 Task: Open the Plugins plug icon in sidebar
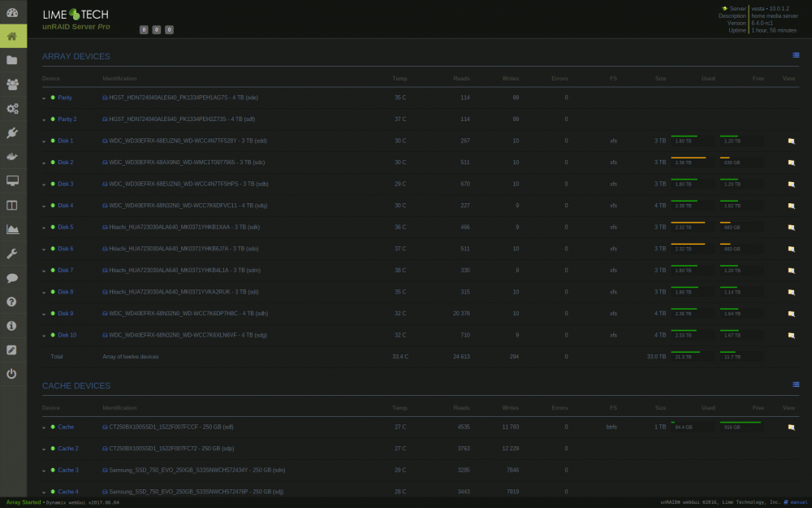pyautogui.click(x=12, y=132)
